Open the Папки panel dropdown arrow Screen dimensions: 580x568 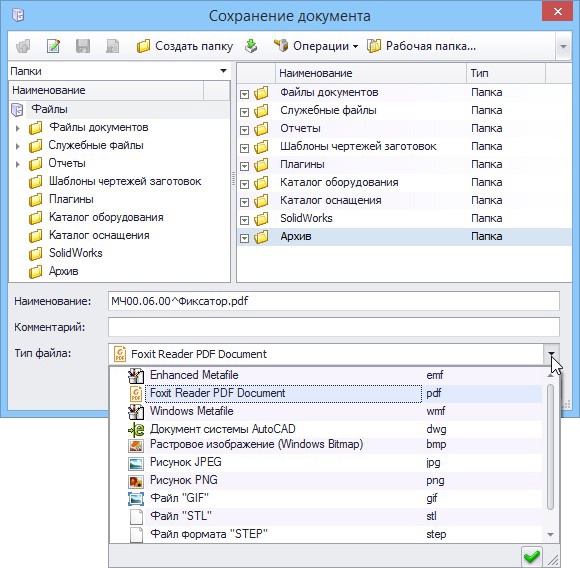(x=223, y=71)
